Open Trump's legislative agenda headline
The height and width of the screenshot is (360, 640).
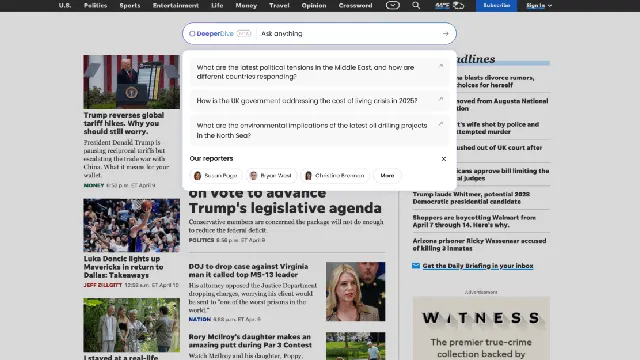pyautogui.click(x=285, y=200)
